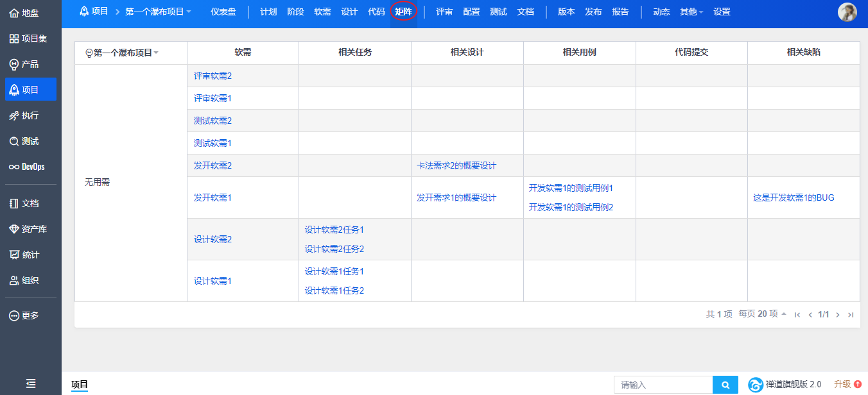The image size is (868, 395).
Task: Open the 项目集 program grid icon
Action: (14, 39)
